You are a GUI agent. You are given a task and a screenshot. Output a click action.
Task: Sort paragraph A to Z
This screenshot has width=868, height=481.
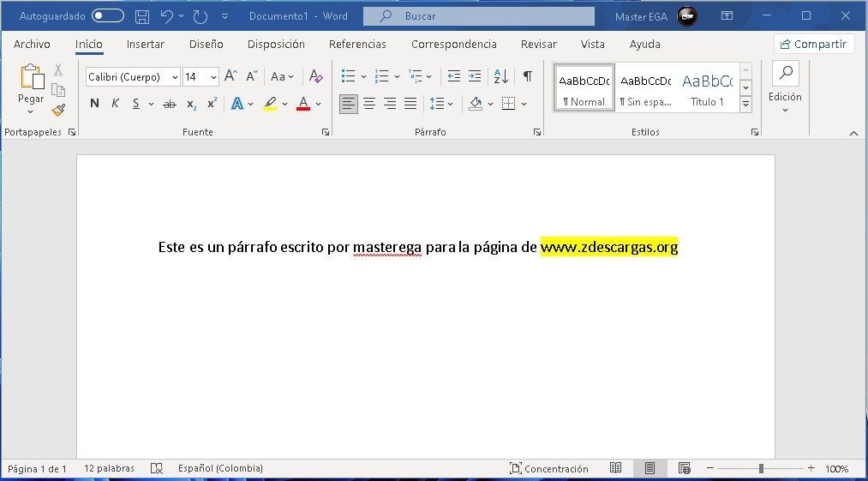500,76
